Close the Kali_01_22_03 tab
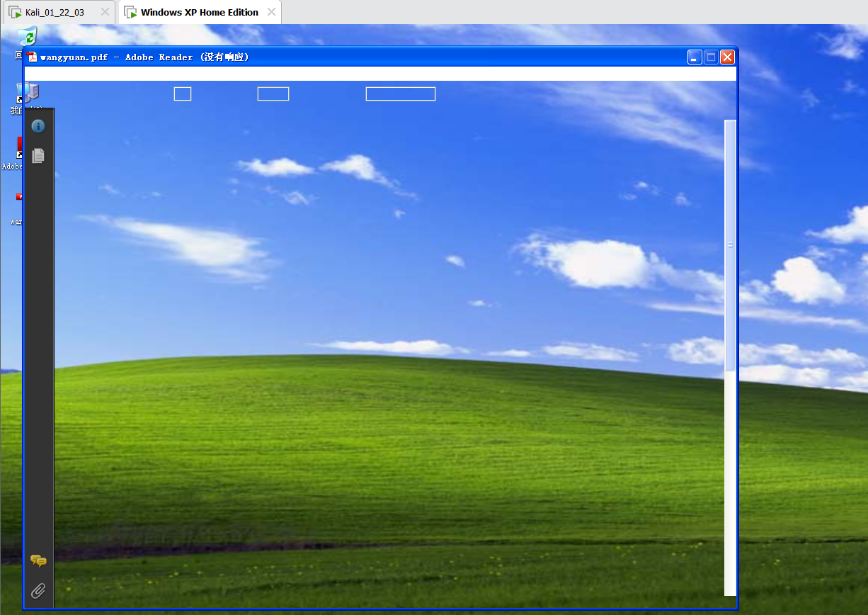 (x=105, y=12)
